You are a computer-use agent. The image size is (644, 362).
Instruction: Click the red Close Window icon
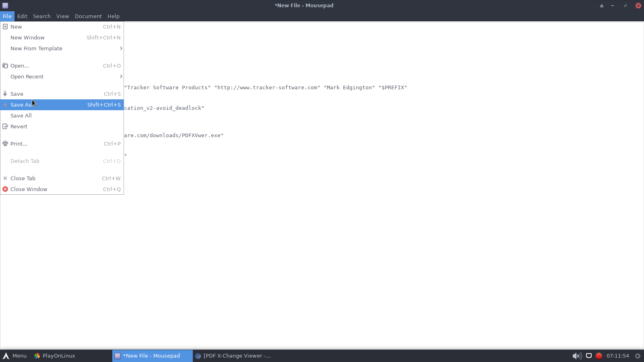click(5, 189)
